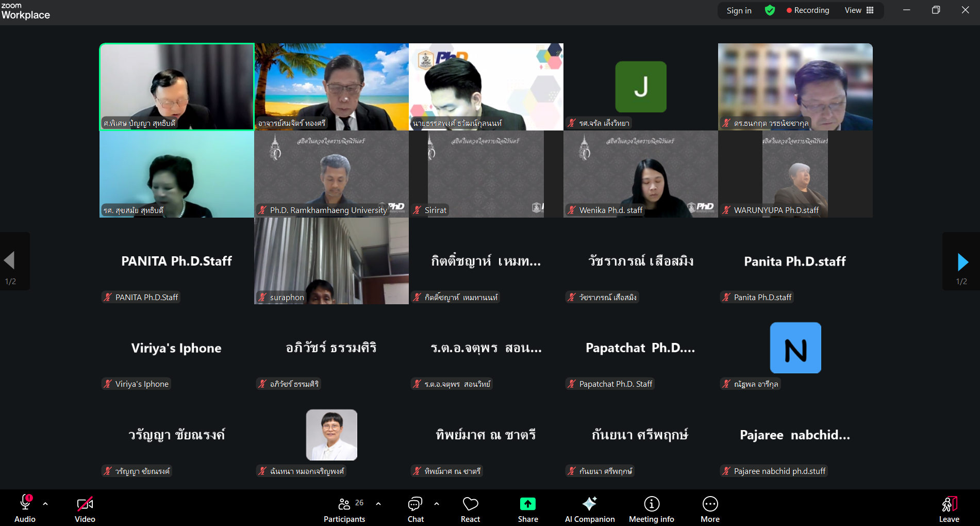The width and height of the screenshot is (980, 526).
Task: Go to next gallery page arrow
Action: point(962,261)
